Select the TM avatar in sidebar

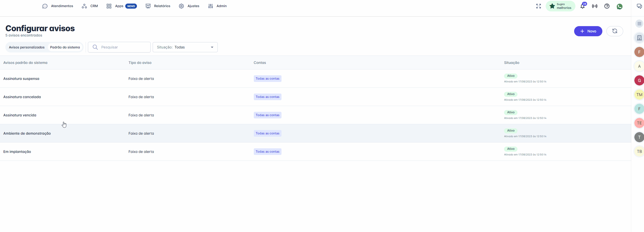(639, 95)
